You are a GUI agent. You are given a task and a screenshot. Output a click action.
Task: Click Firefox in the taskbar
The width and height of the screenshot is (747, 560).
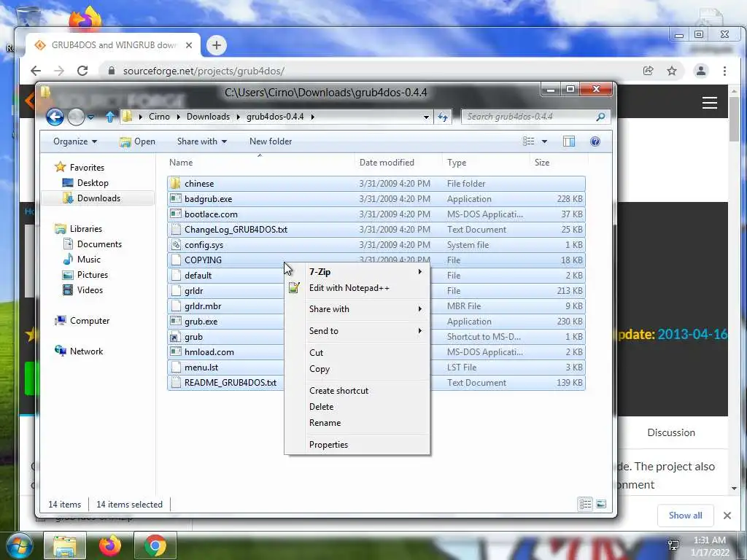point(110,545)
